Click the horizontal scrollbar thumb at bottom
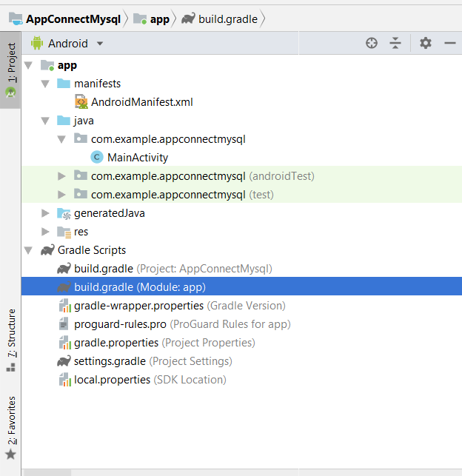This screenshot has width=462, height=476. (x=47, y=472)
